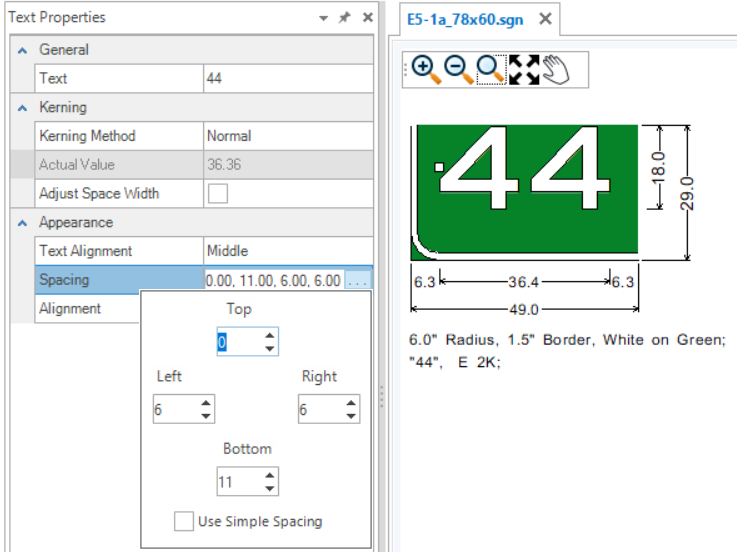This screenshot has height=552, width=737.
Task: Open the Text Alignment value Middle
Action: click(288, 251)
